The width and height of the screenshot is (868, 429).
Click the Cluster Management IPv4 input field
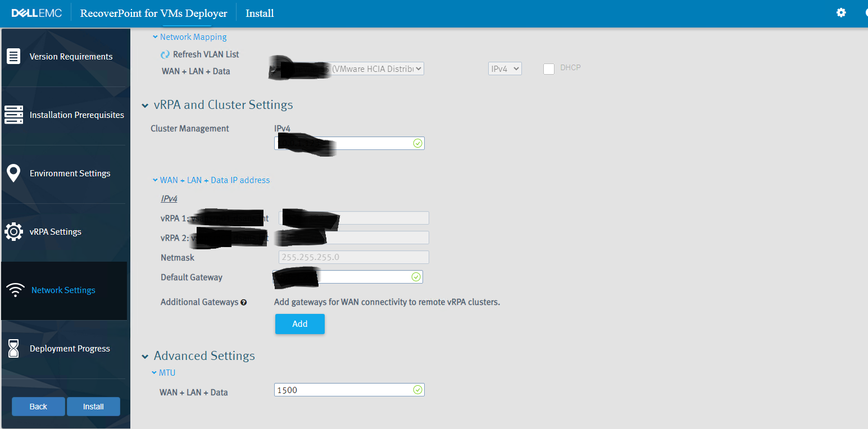click(349, 143)
